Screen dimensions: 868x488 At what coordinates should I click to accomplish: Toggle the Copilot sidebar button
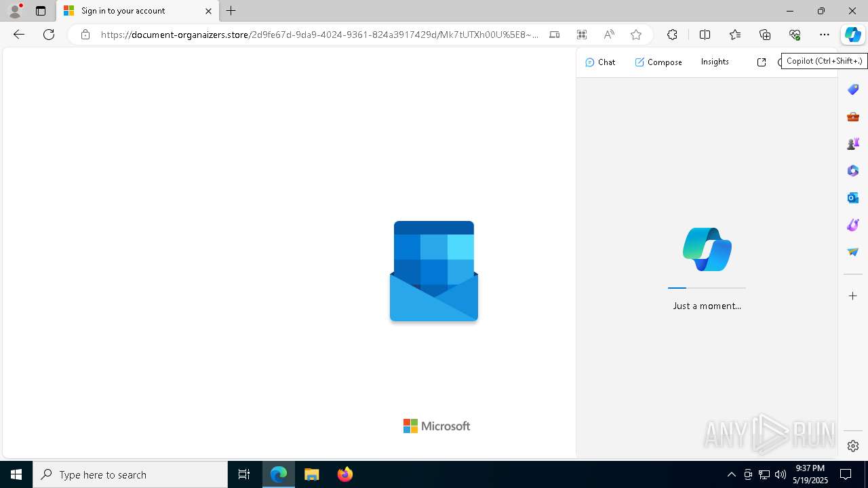(x=852, y=35)
